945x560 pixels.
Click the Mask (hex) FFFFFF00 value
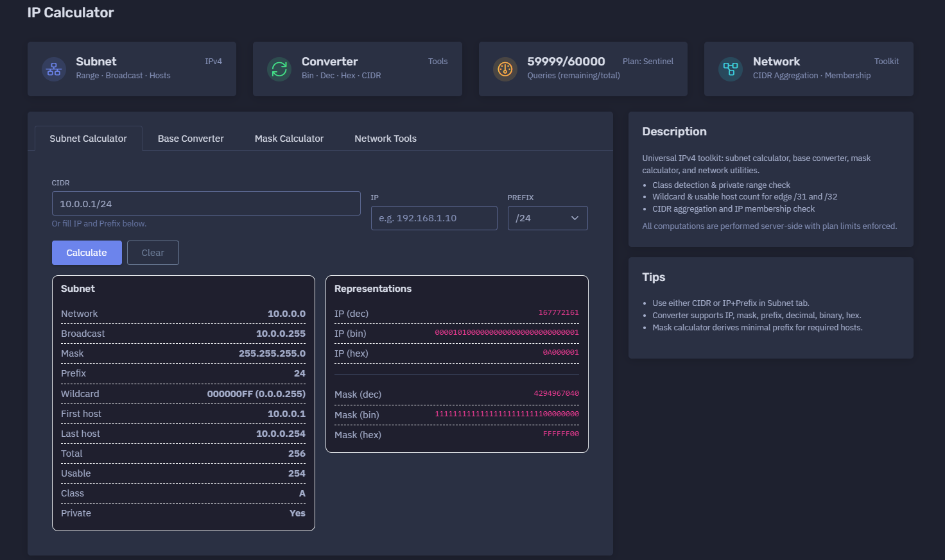[x=561, y=434]
